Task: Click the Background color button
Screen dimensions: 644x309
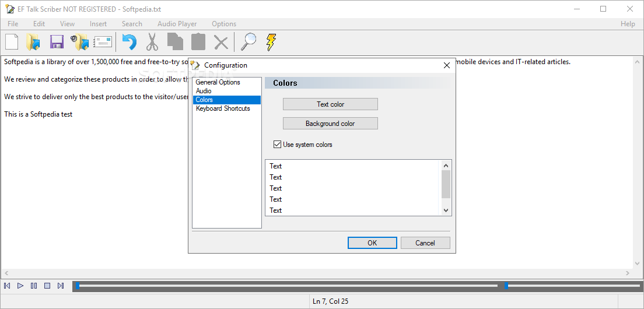Action: (x=330, y=124)
